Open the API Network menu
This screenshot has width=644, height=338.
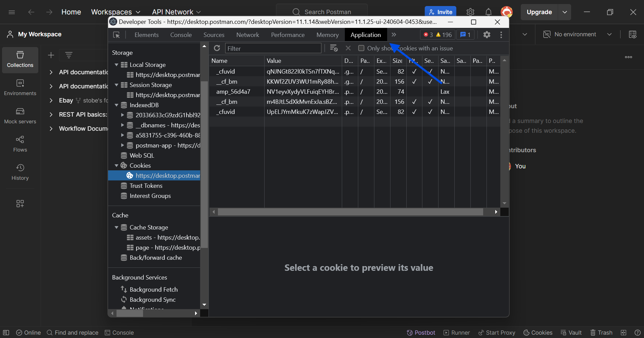tap(176, 12)
